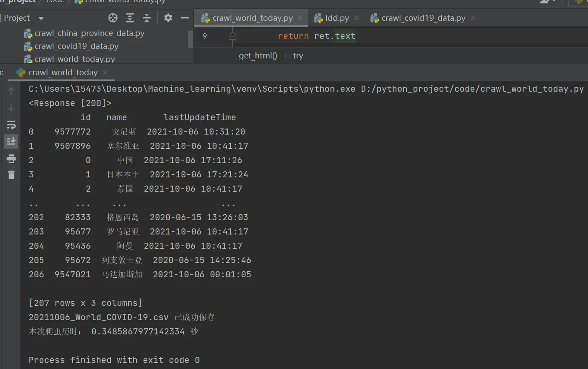Toggle soft-wrap in Run console
The height and width of the screenshot is (369, 588).
point(11,125)
